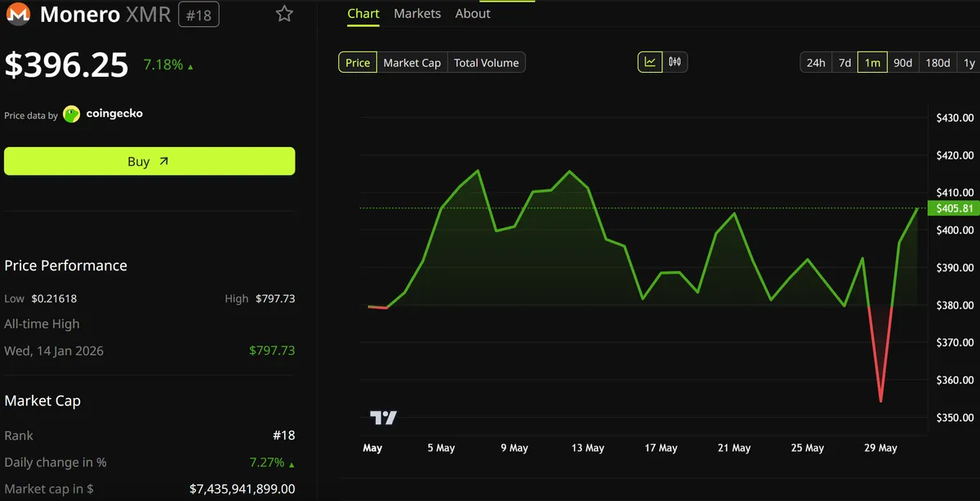980x501 pixels.
Task: Click the $430.00 price axis label
Action: pyautogui.click(x=955, y=118)
